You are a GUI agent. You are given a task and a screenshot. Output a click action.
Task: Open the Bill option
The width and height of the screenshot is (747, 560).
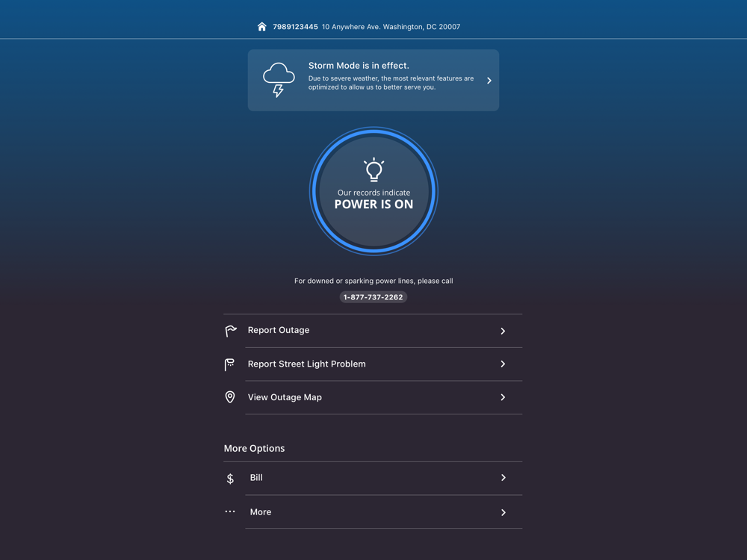click(373, 478)
